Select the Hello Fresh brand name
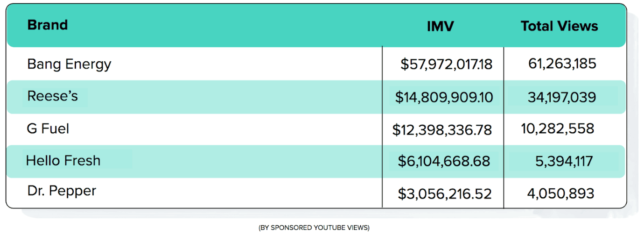644x236 pixels. click(x=63, y=161)
